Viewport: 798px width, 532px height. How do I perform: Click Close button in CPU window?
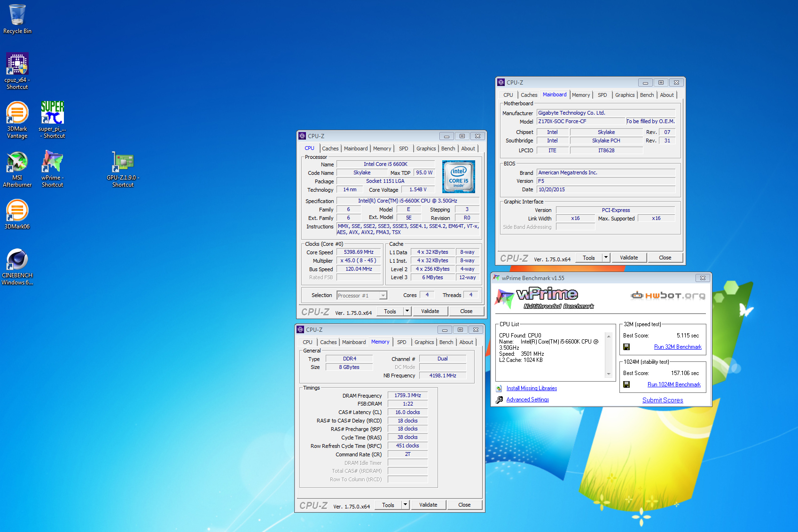466,311
